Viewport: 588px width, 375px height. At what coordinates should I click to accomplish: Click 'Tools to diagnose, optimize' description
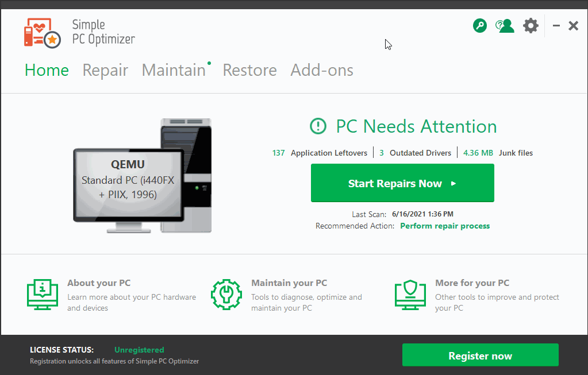coord(307,302)
